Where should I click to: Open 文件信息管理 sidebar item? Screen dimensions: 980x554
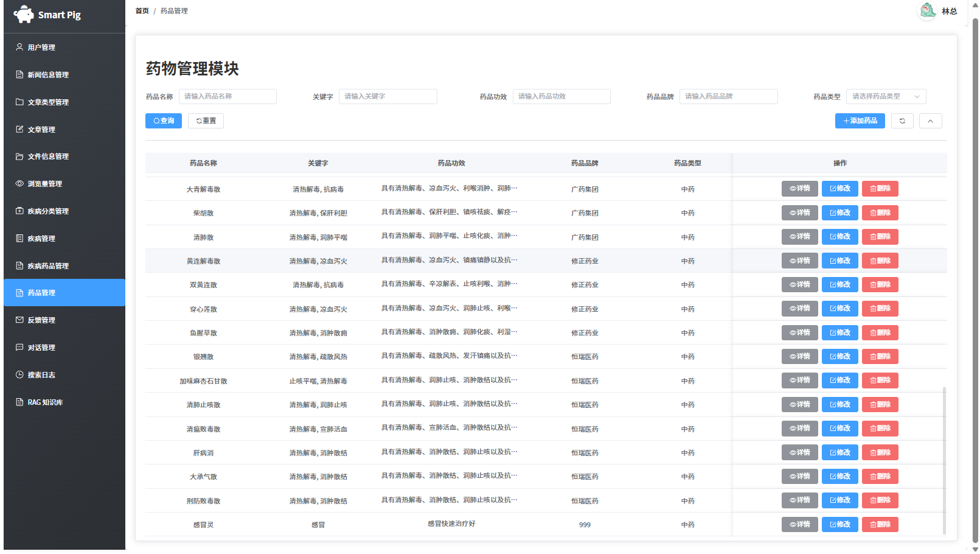tap(64, 156)
